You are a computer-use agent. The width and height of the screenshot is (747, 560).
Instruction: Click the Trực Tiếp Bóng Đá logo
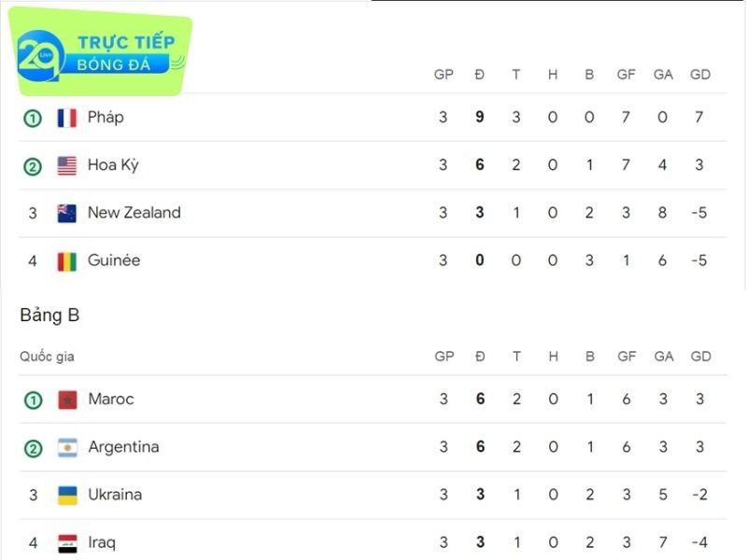pyautogui.click(x=101, y=54)
